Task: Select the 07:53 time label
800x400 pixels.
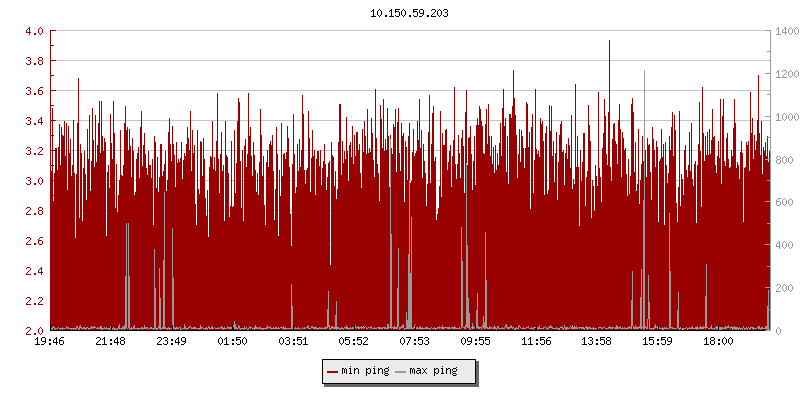Action: tap(414, 342)
